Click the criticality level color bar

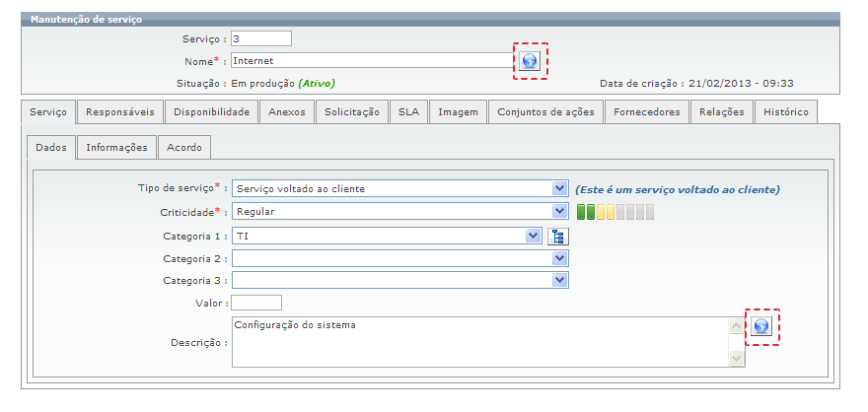coord(615,212)
